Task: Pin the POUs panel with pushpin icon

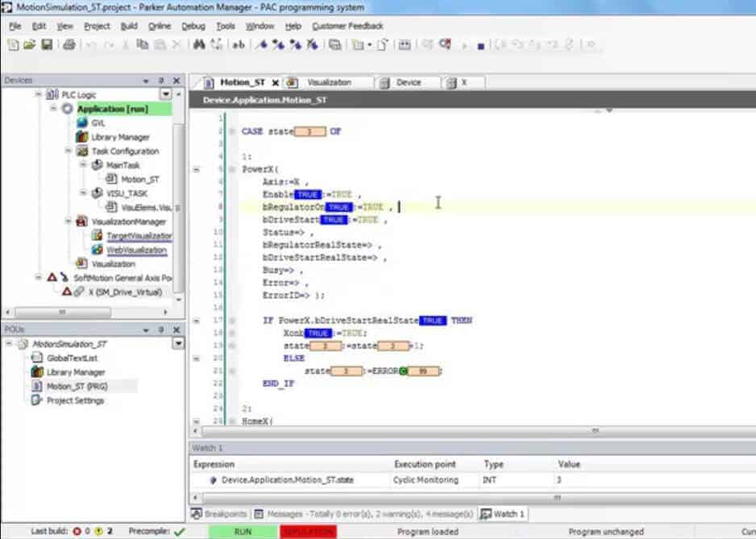Action: pyautogui.click(x=161, y=330)
